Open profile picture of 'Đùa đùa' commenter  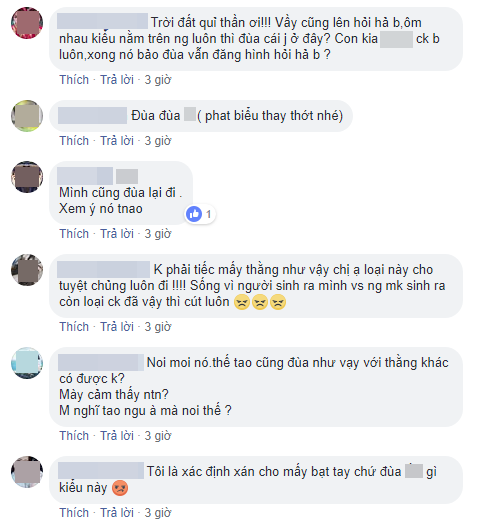(x=27, y=116)
